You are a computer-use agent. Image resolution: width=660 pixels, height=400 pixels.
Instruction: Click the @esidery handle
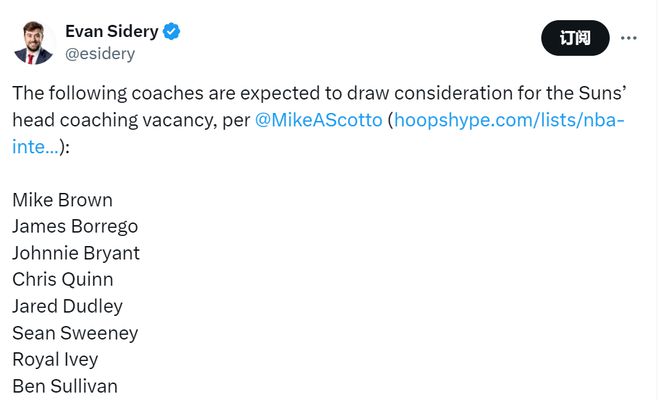click(99, 54)
